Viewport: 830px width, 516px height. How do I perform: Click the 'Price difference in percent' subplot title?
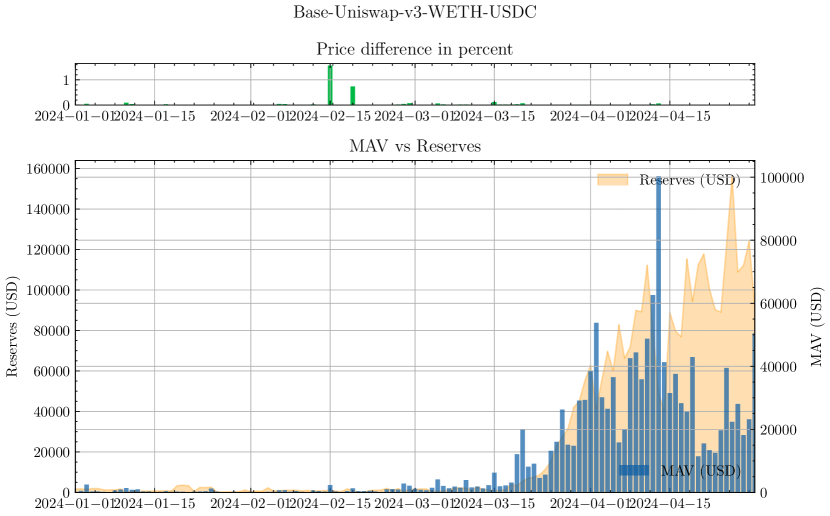(x=414, y=49)
